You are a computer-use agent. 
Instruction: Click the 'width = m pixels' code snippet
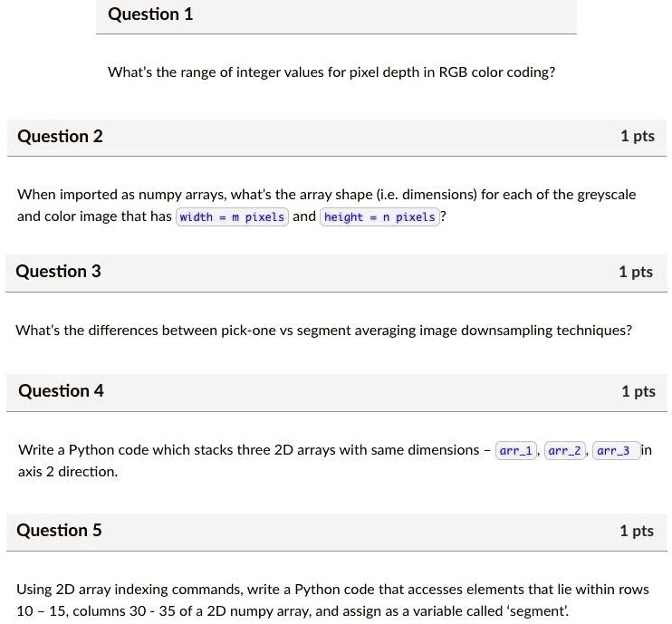232,217
